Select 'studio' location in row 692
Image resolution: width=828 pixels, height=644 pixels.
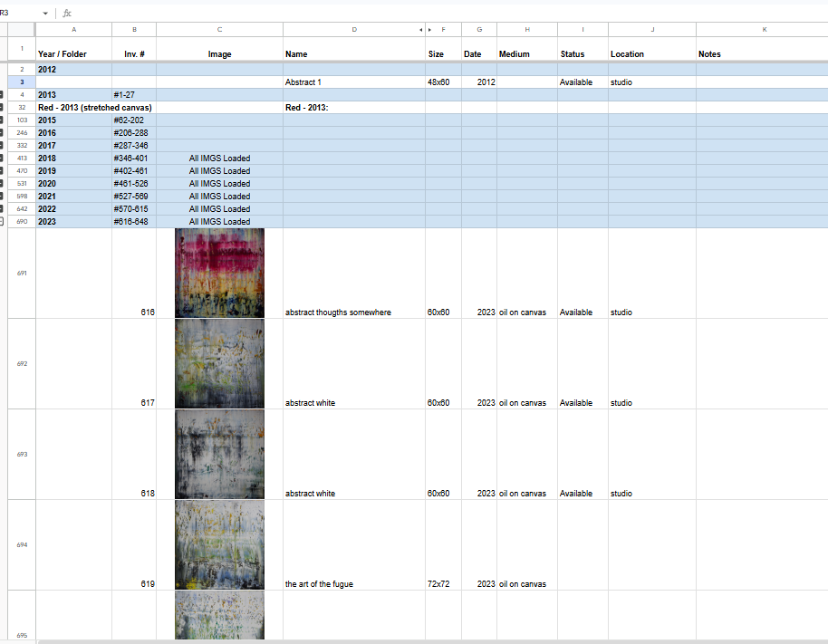pyautogui.click(x=652, y=364)
